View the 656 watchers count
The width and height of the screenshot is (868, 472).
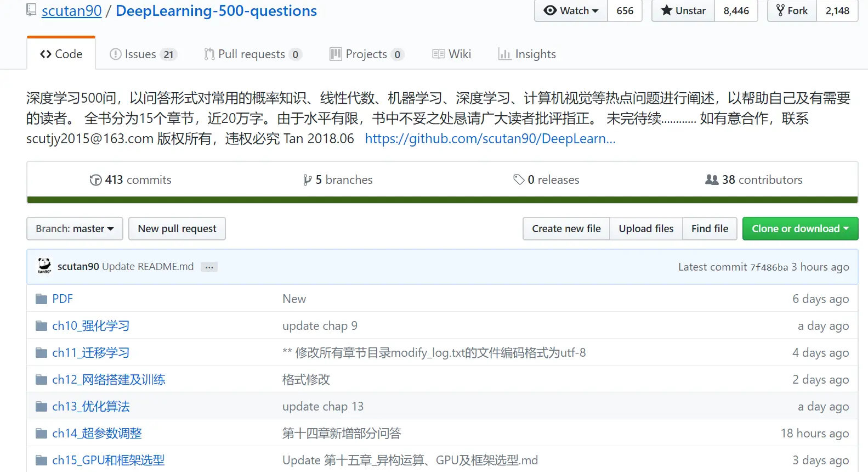coord(625,10)
